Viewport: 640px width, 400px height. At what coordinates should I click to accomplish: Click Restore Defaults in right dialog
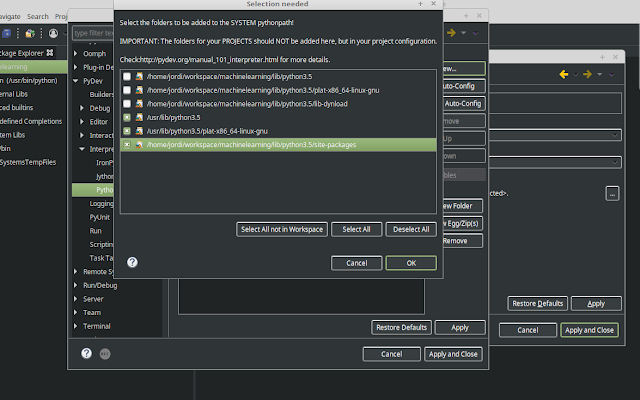pyautogui.click(x=538, y=303)
